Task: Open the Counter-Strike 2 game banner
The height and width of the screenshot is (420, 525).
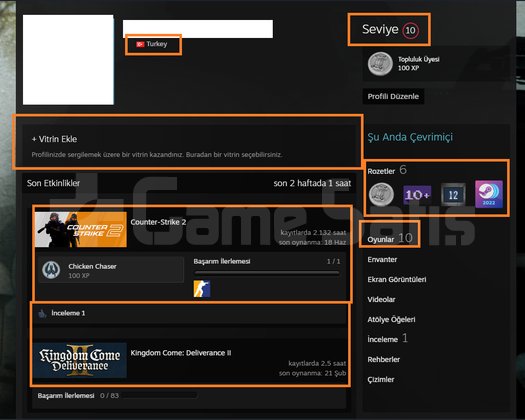Action: [x=81, y=229]
